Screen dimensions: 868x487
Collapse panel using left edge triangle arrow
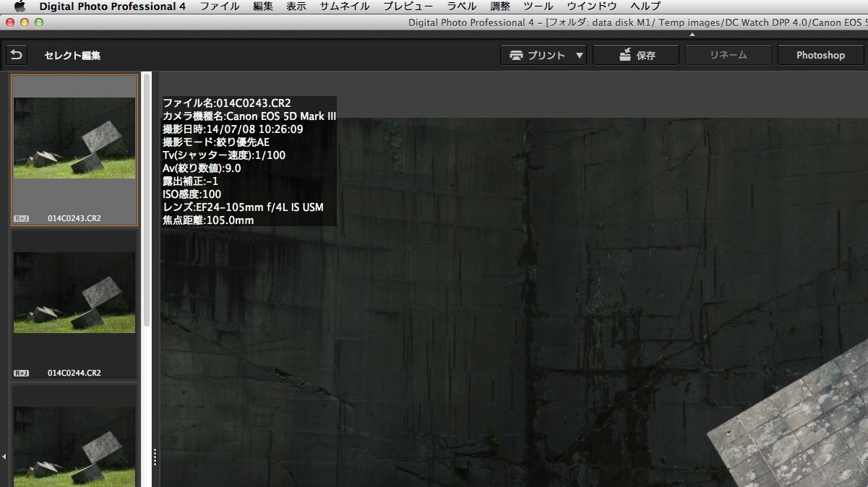point(4,457)
